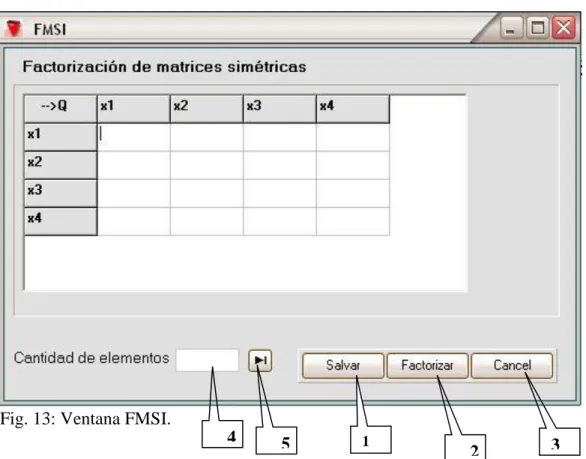Maximize the FMSI window
Viewport: 586px width, 459px height.
tap(537, 28)
